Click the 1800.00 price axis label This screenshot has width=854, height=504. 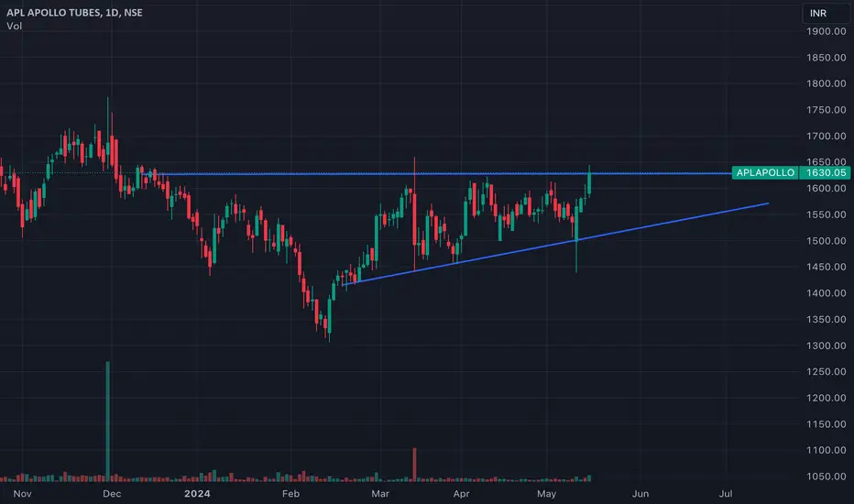(827, 84)
